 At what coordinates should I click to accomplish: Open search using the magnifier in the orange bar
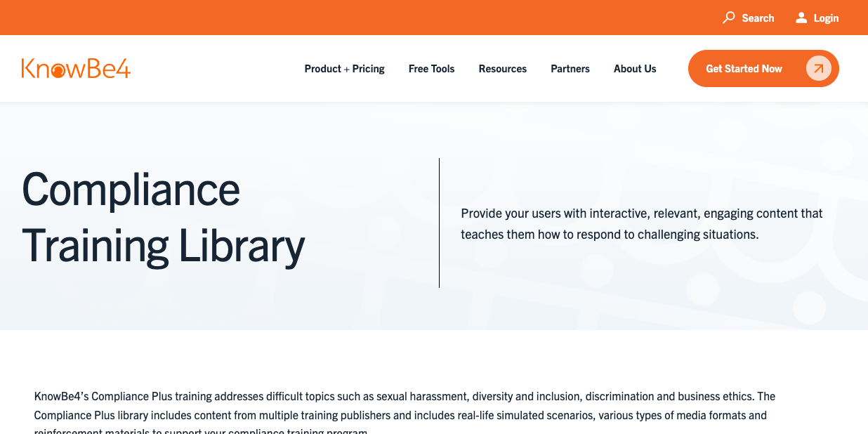pyautogui.click(x=728, y=18)
